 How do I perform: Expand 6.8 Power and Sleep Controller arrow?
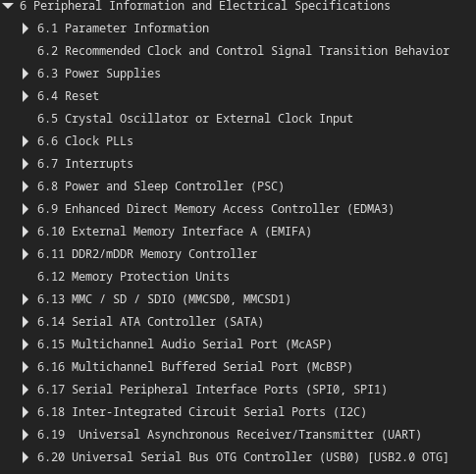click(26, 186)
